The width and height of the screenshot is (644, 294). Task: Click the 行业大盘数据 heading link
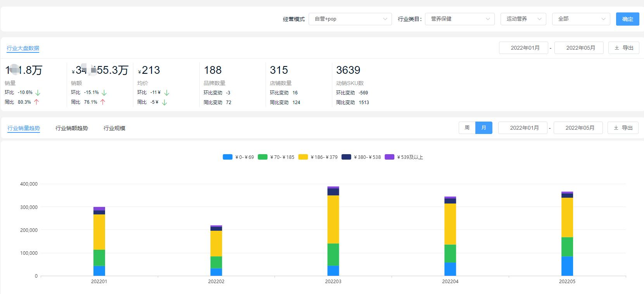click(x=23, y=48)
